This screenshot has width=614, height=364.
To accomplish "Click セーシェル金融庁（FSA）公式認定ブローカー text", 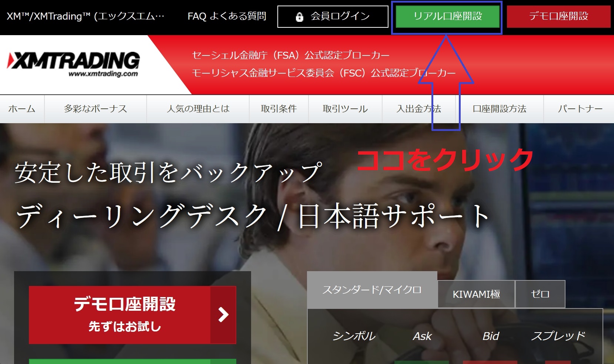I will pos(291,55).
